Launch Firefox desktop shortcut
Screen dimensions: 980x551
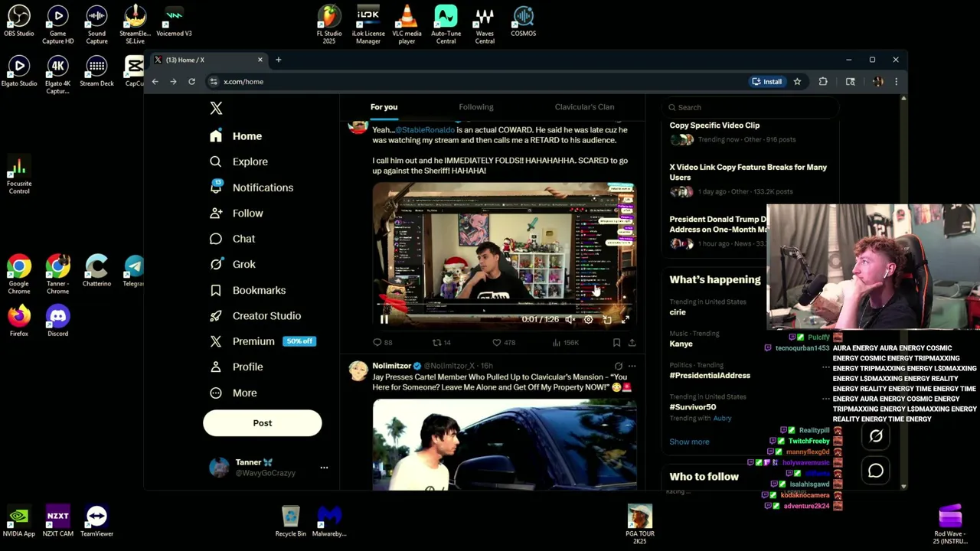click(x=19, y=321)
